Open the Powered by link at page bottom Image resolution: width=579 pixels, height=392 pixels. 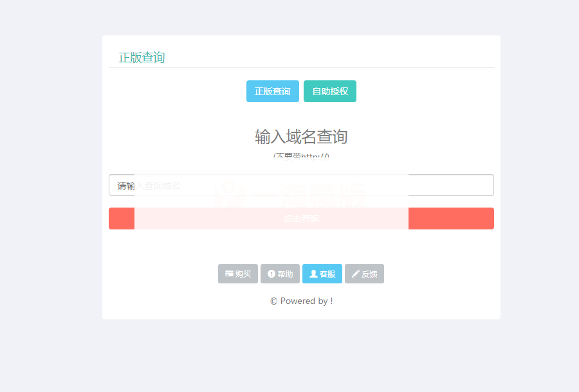pyautogui.click(x=301, y=300)
